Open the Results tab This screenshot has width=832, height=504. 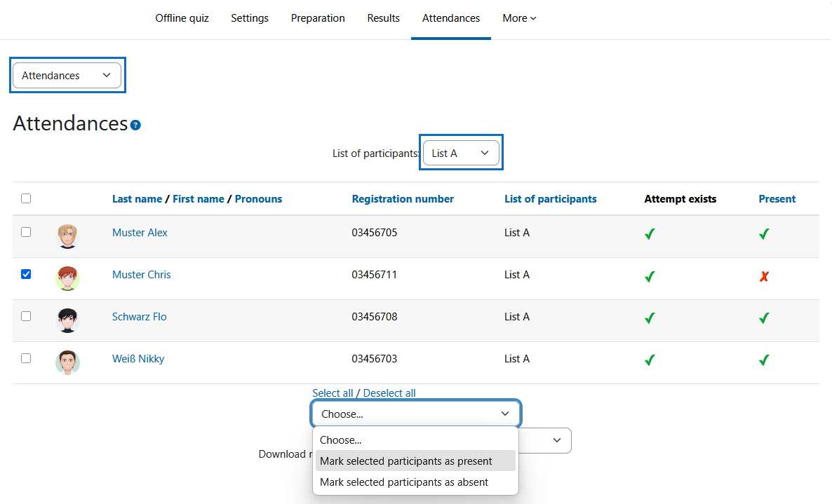point(383,18)
